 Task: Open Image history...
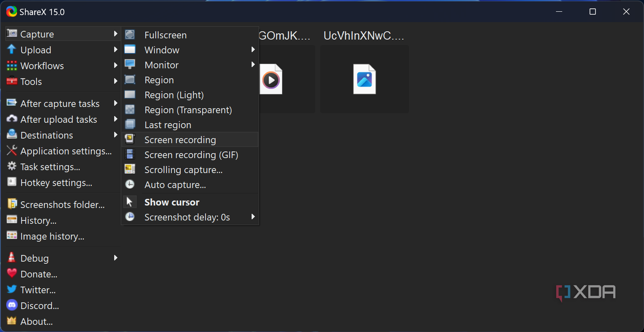point(63,236)
